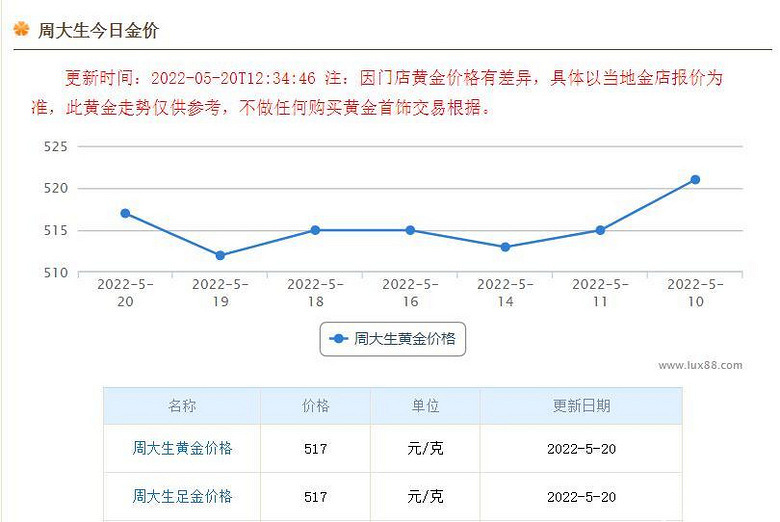Click the y-axis value 525
Image resolution: width=780 pixels, height=522 pixels.
tap(56, 146)
